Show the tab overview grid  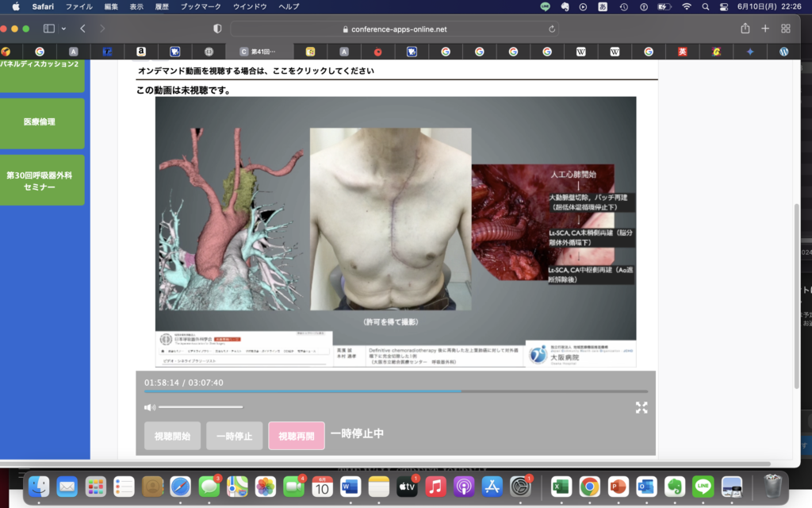click(786, 29)
